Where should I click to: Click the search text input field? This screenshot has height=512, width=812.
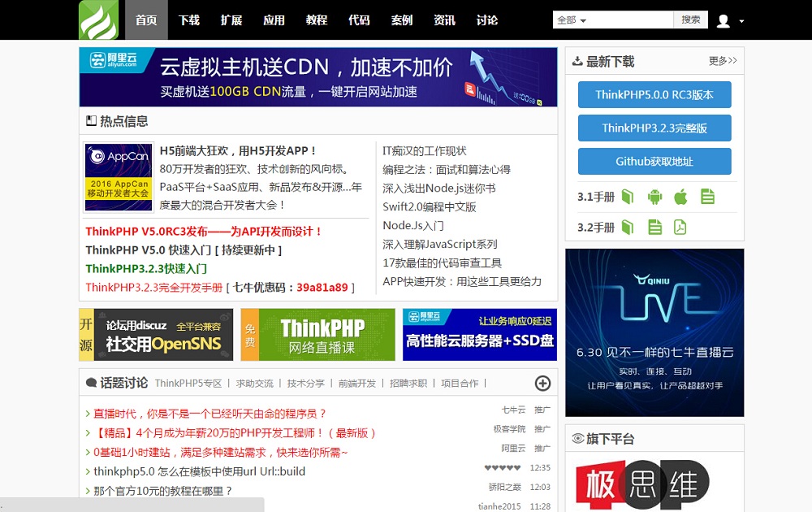click(632, 20)
